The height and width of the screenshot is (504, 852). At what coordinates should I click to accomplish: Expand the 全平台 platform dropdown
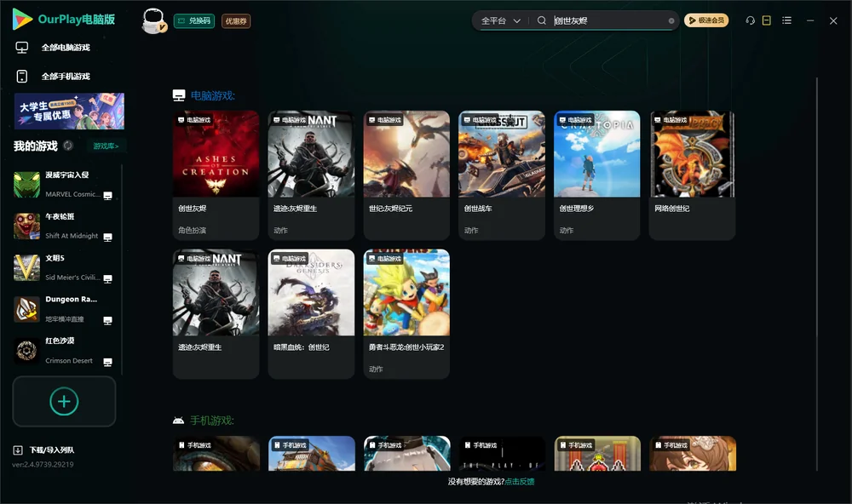coord(500,20)
